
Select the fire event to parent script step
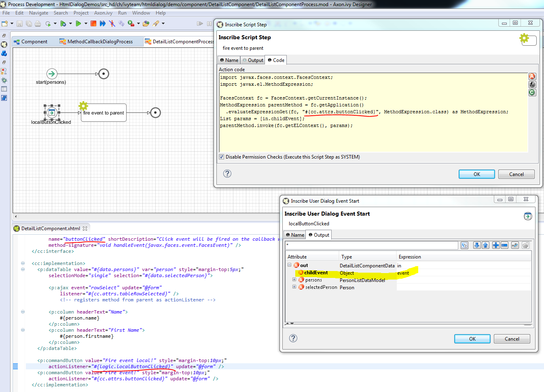coord(104,113)
